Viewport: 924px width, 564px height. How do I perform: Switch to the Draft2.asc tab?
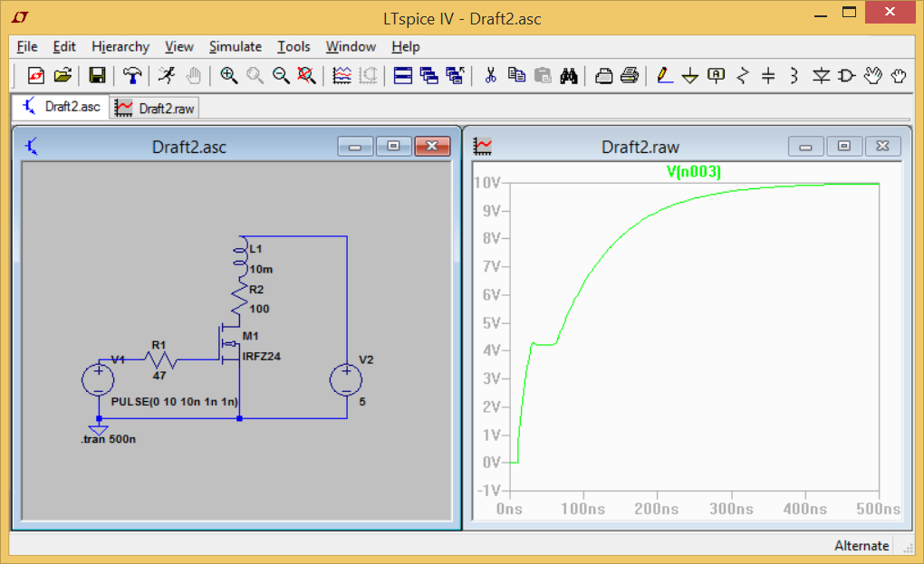click(x=61, y=107)
